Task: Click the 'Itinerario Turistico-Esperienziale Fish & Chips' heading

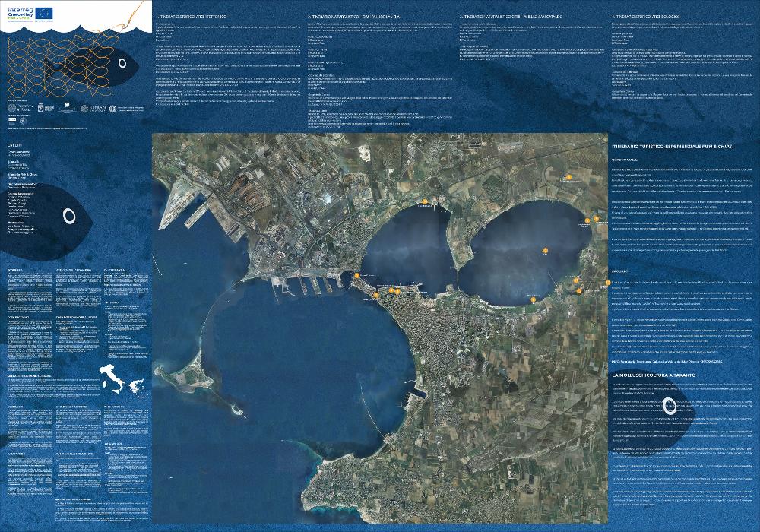Action: (672, 147)
